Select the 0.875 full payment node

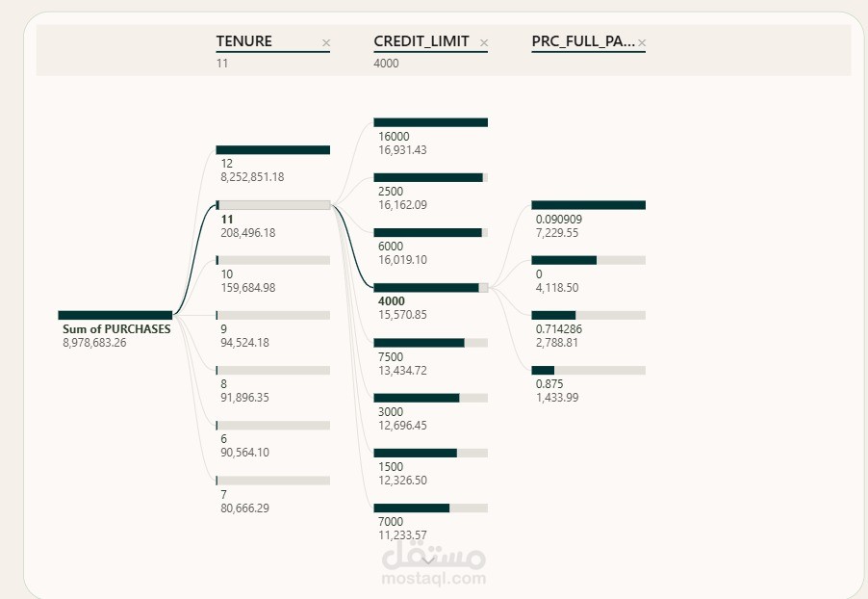click(588, 370)
